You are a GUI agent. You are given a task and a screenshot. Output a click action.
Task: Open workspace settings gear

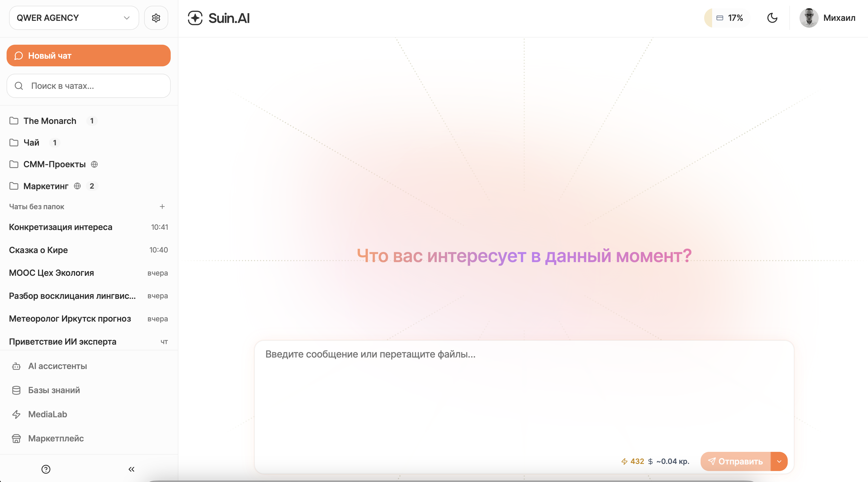pyautogui.click(x=156, y=18)
